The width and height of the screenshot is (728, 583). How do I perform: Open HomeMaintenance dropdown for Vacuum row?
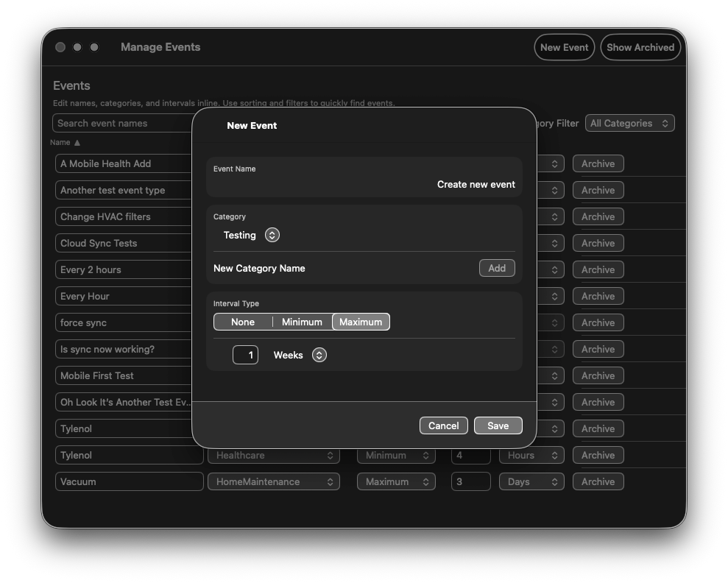[x=273, y=481]
